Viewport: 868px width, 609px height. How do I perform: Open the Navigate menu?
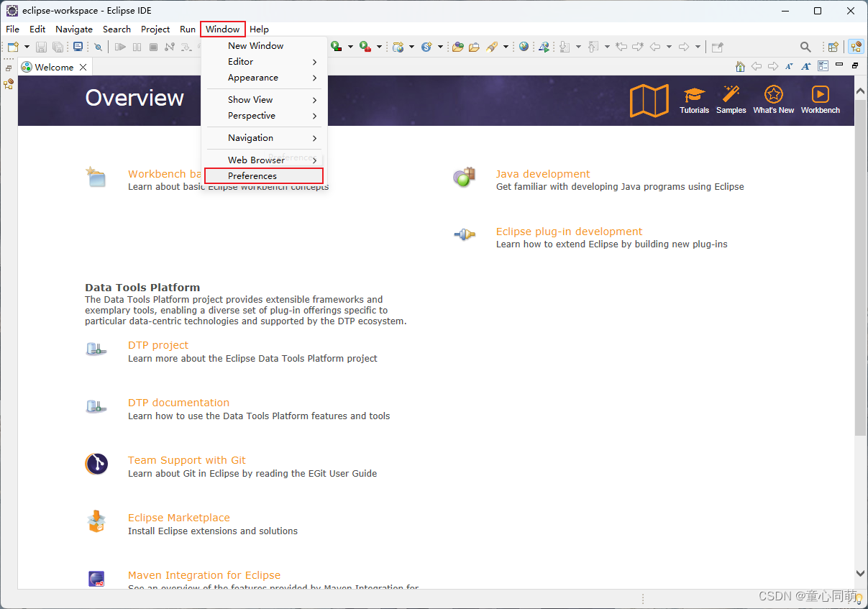click(74, 29)
